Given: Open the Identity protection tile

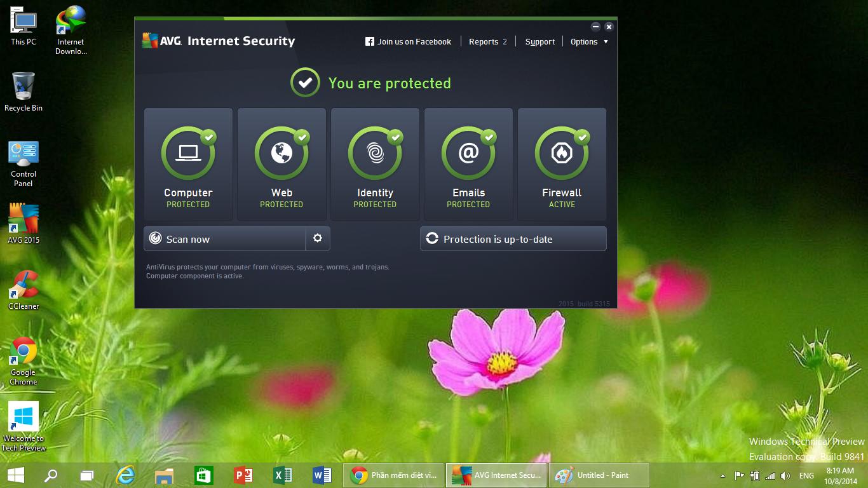Looking at the screenshot, I should click(375, 164).
